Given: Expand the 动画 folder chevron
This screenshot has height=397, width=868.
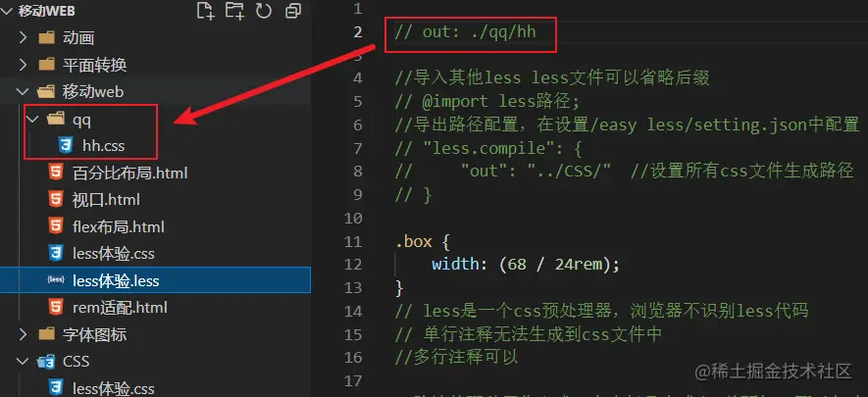Looking at the screenshot, I should pyautogui.click(x=23, y=37).
